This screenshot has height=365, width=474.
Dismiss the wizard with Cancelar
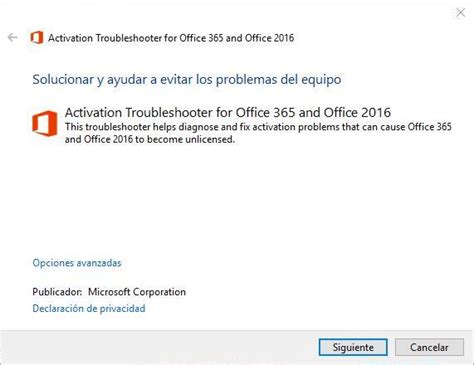(x=429, y=347)
